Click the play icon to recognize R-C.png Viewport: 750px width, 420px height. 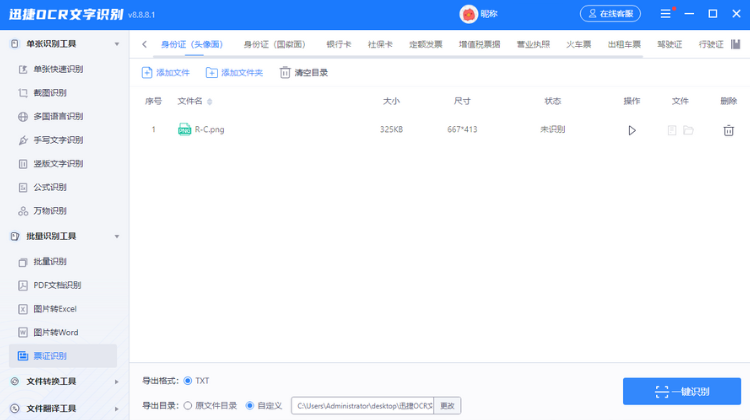pos(631,130)
